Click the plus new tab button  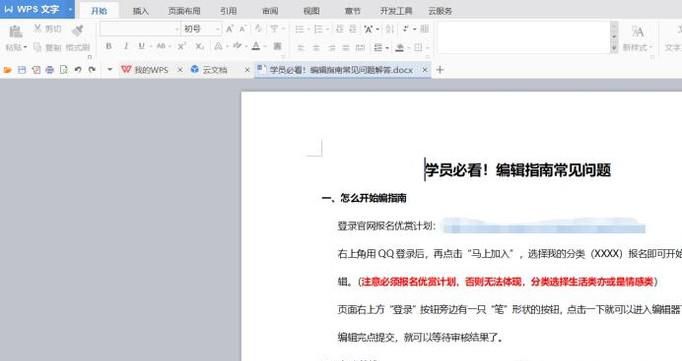[440, 70]
